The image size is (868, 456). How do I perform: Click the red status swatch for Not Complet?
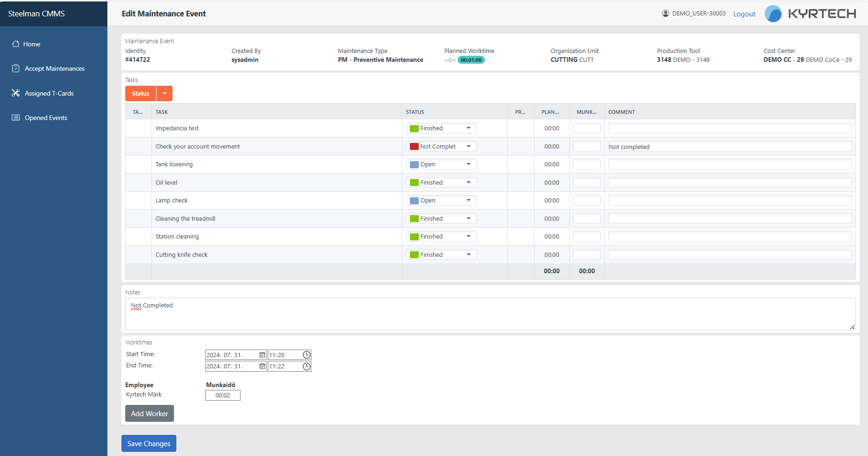click(414, 147)
